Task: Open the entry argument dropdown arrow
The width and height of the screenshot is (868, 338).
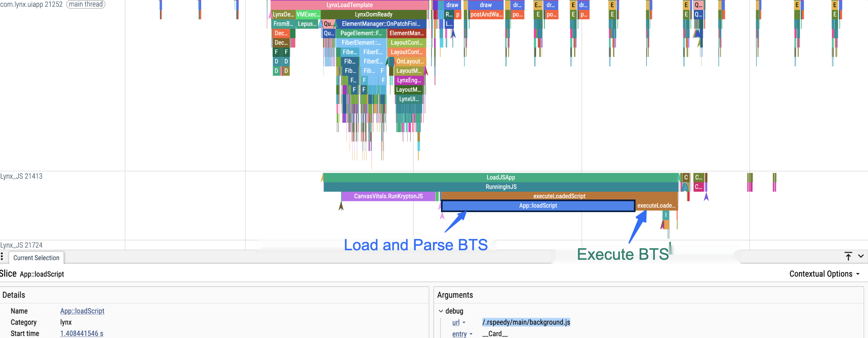Action: pos(471,334)
